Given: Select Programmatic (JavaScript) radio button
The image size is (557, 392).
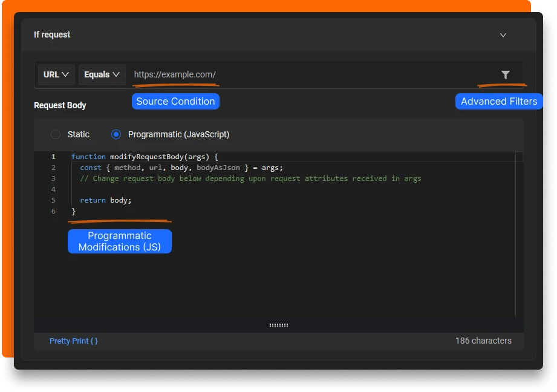Looking at the screenshot, I should click(116, 134).
